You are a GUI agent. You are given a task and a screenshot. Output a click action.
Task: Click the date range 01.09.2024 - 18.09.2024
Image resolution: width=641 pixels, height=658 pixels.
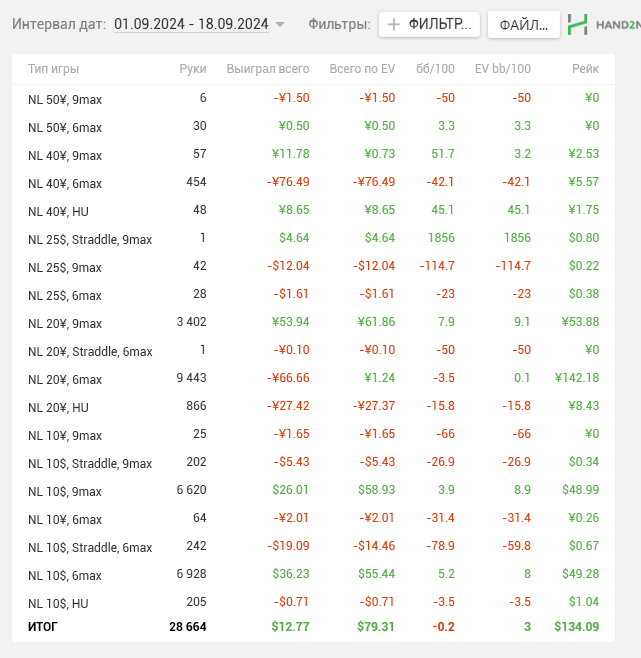(x=191, y=24)
